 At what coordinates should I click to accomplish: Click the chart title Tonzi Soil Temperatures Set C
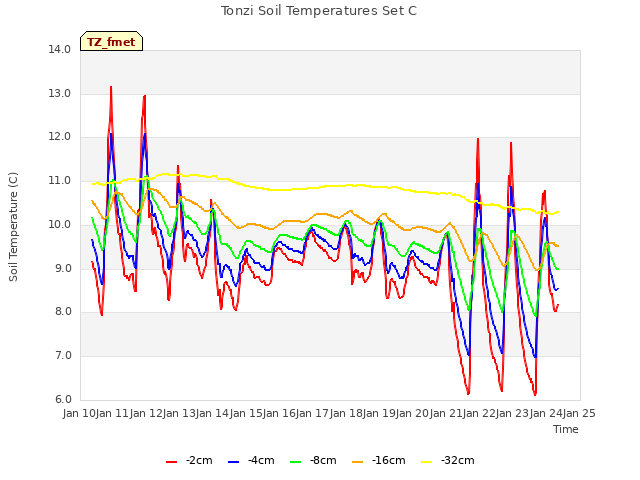point(319,11)
